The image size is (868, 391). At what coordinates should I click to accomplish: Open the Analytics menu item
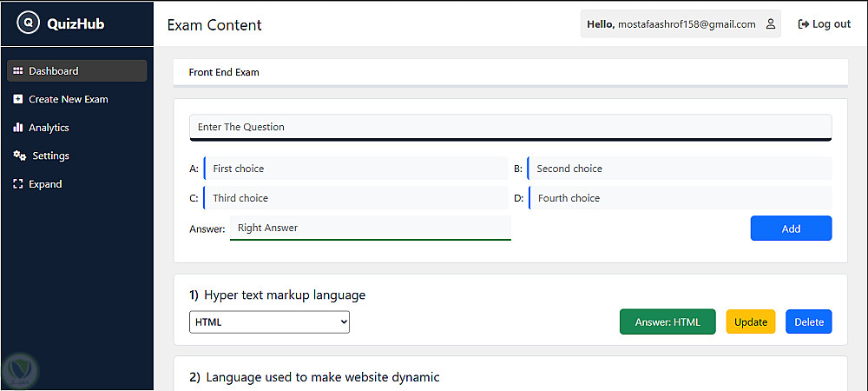(49, 128)
